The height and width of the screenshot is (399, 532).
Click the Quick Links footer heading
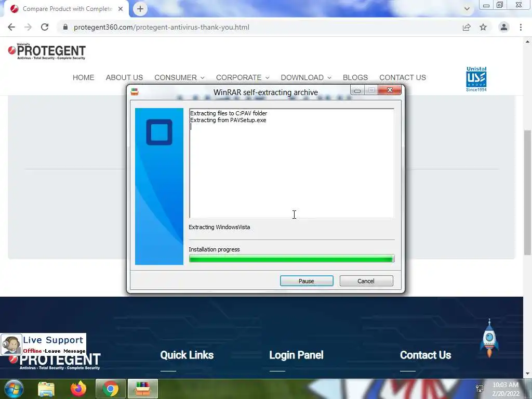(x=187, y=355)
